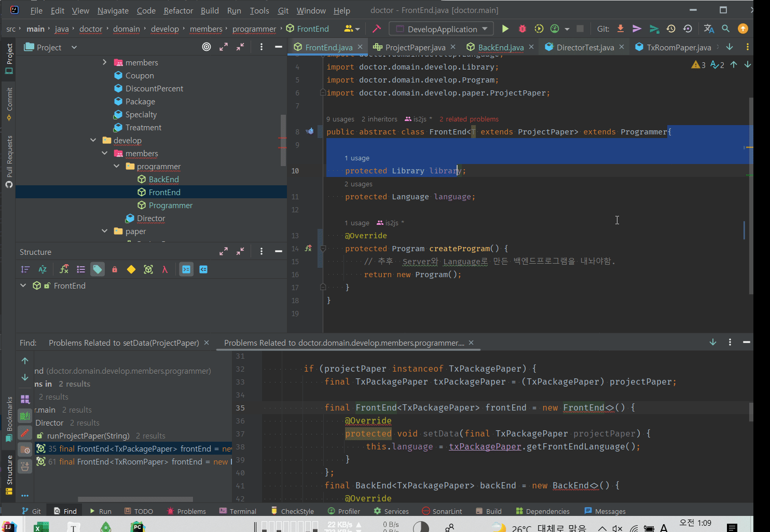
Task: Click the lambda icon in Structure toolbar
Action: click(x=165, y=269)
